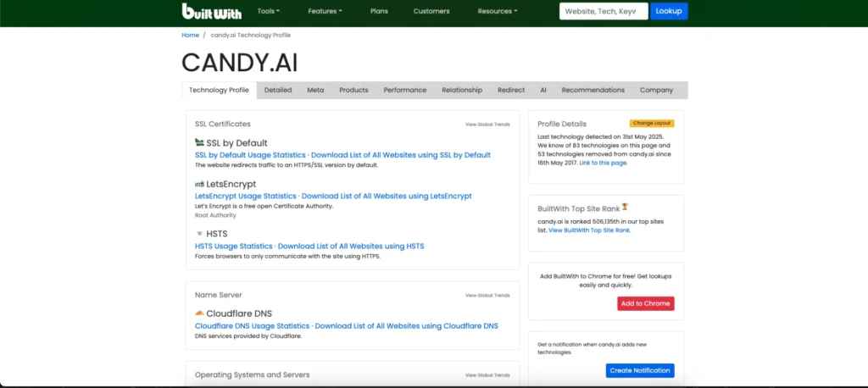Open Download List of Websites using HSTS
868x388 pixels.
coord(351,246)
